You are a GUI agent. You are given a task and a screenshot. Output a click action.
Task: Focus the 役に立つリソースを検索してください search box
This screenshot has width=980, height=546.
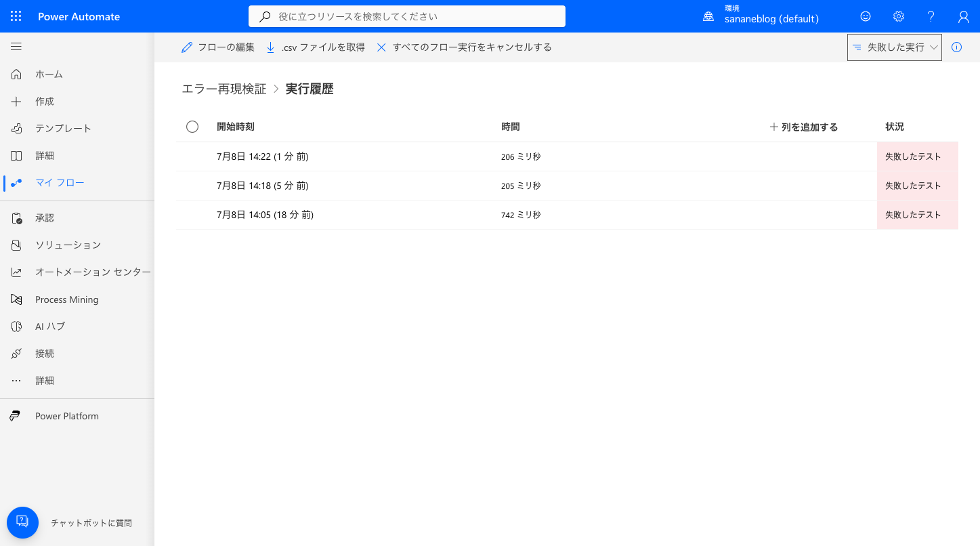click(x=407, y=16)
